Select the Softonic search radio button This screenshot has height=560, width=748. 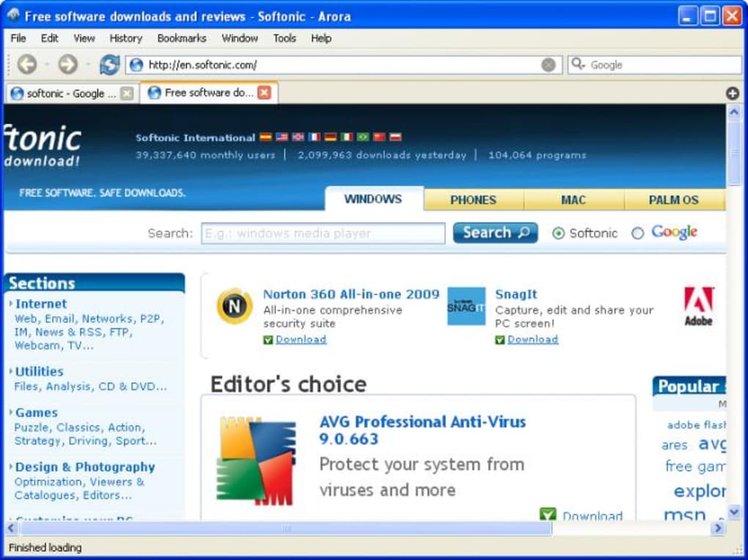point(559,233)
